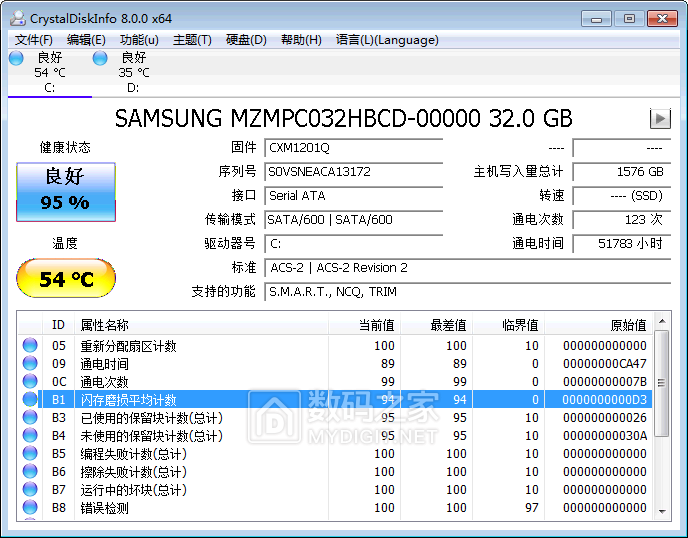Click the status orb for attribute B3
Viewport: 688px width, 538px height.
point(30,417)
